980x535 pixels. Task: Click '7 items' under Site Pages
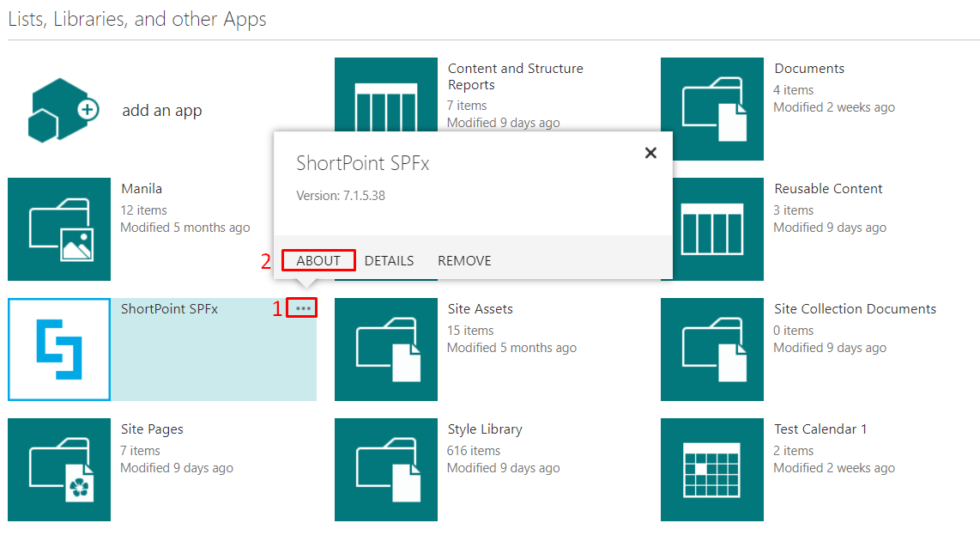click(141, 451)
